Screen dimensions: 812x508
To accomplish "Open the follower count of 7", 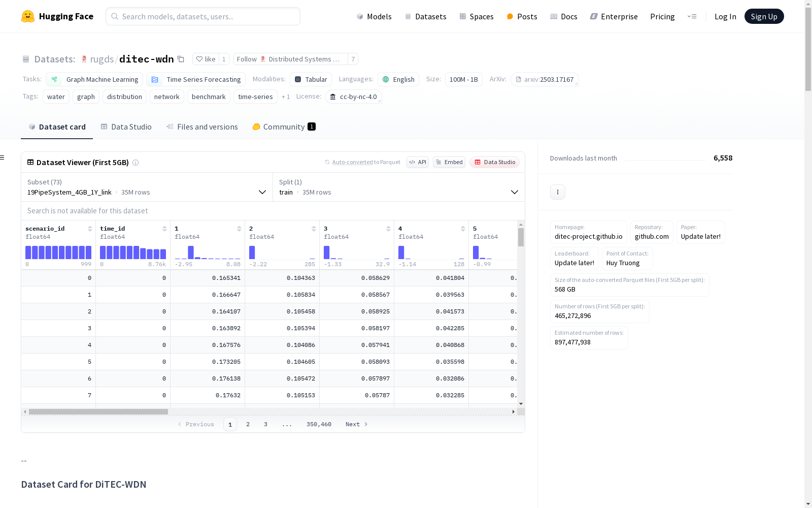I will tap(353, 59).
